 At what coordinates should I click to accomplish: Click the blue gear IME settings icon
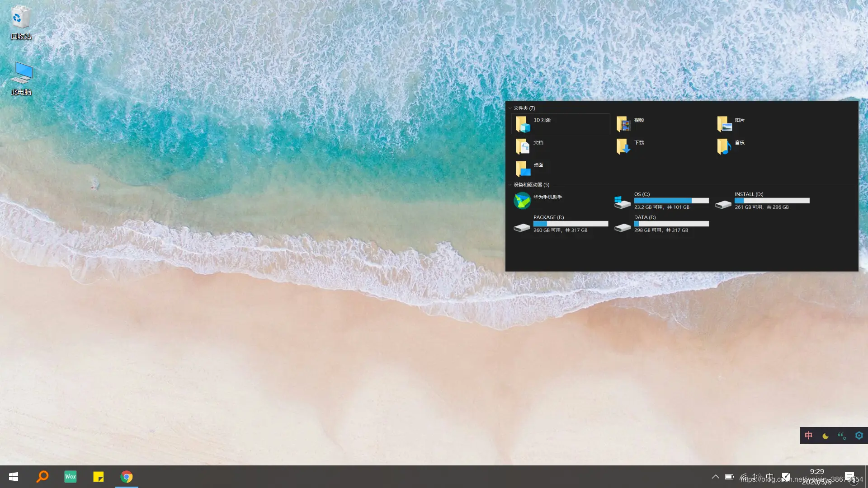(859, 436)
